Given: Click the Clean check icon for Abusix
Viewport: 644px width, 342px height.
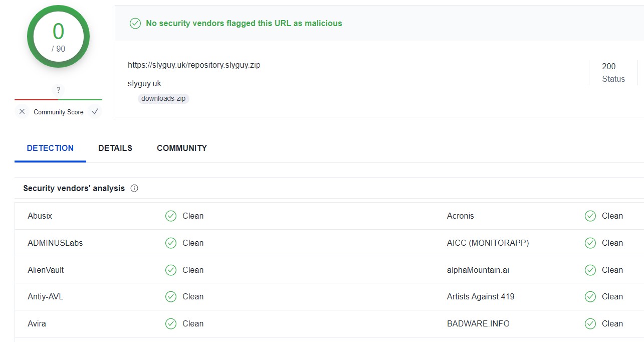Looking at the screenshot, I should coord(171,216).
